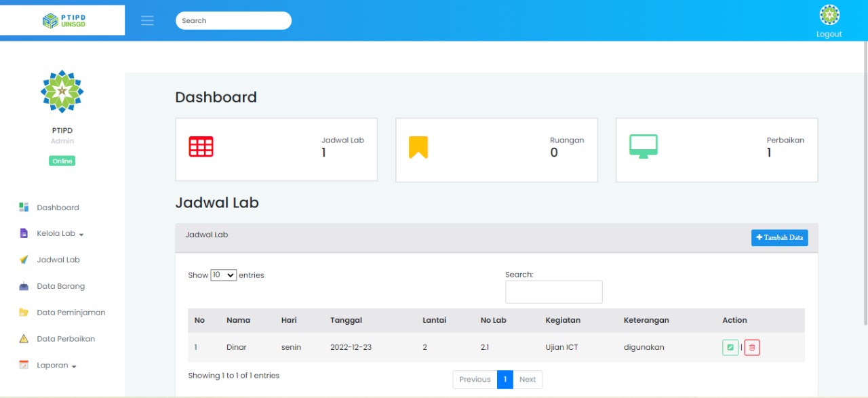Delete the Dinar row using the trash icon
This screenshot has width=868, height=398.
click(752, 347)
